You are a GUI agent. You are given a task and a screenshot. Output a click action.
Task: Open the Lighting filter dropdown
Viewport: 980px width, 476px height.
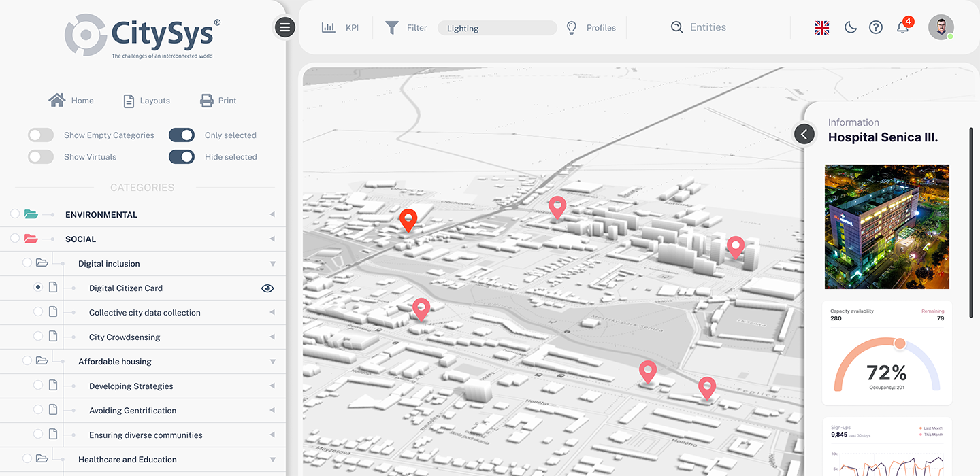[497, 28]
